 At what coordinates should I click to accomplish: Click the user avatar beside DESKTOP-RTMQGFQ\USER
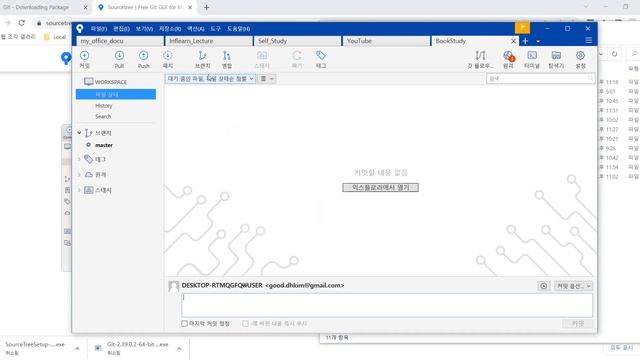tap(173, 286)
